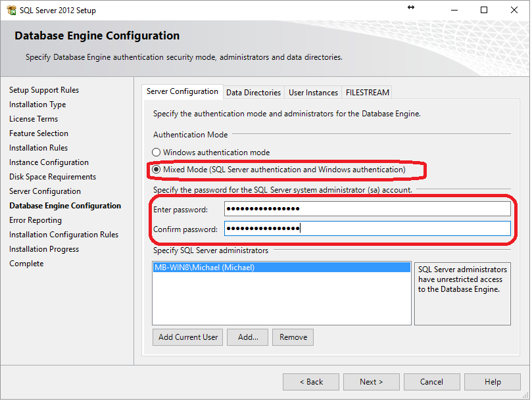Viewport: 532px width, 401px height.
Task: Click Server Configuration step in sidebar
Action: (45, 191)
